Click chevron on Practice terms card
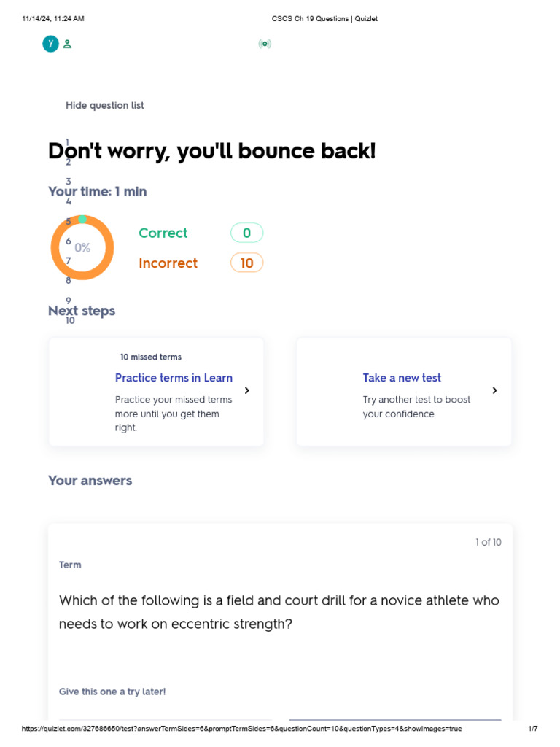Screen dimensions: 560x747 coord(246,391)
